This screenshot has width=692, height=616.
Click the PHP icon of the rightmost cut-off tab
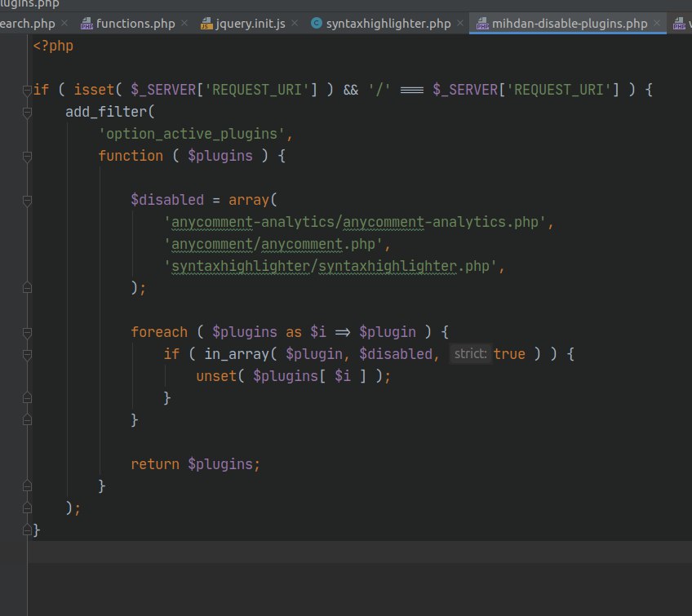pos(679,24)
